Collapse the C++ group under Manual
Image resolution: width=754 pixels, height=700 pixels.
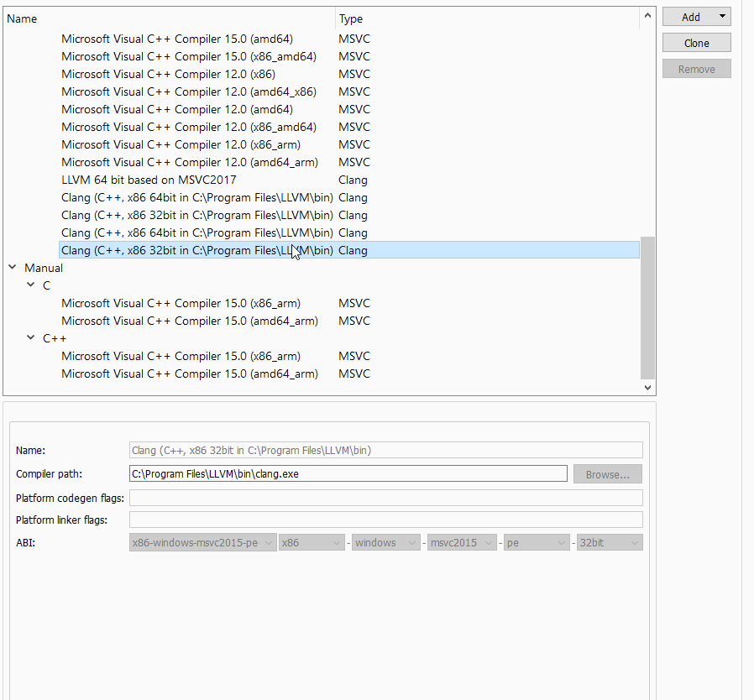pyautogui.click(x=31, y=338)
